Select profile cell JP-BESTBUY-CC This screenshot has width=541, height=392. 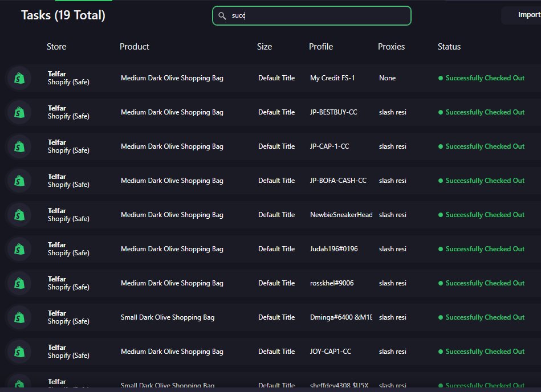pyautogui.click(x=333, y=112)
